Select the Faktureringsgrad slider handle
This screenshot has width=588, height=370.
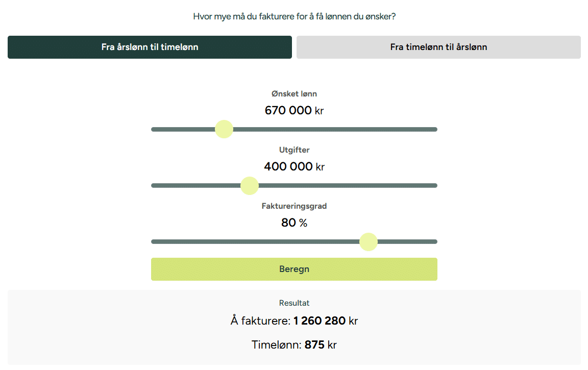(368, 242)
